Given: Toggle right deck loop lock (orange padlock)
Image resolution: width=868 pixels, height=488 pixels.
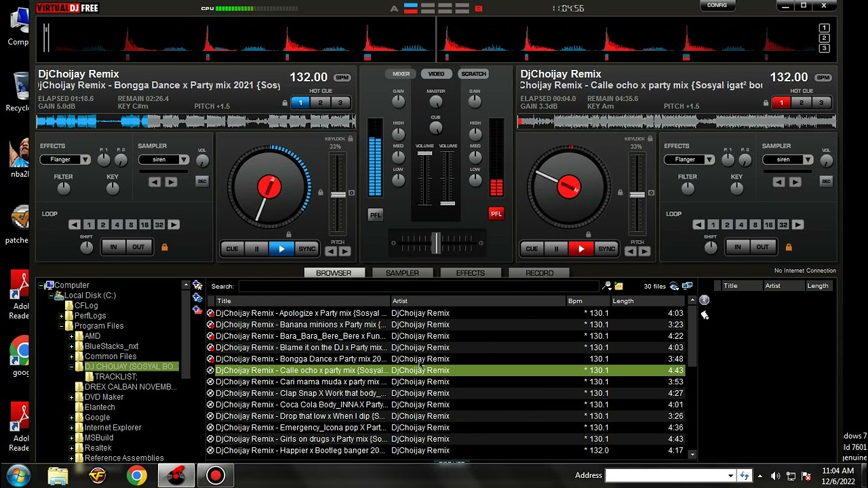Looking at the screenshot, I should [x=788, y=247].
